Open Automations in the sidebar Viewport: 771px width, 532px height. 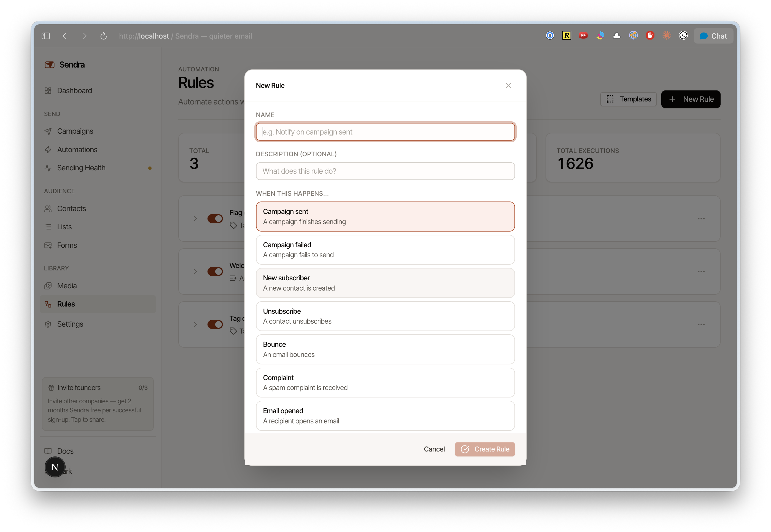point(98,150)
